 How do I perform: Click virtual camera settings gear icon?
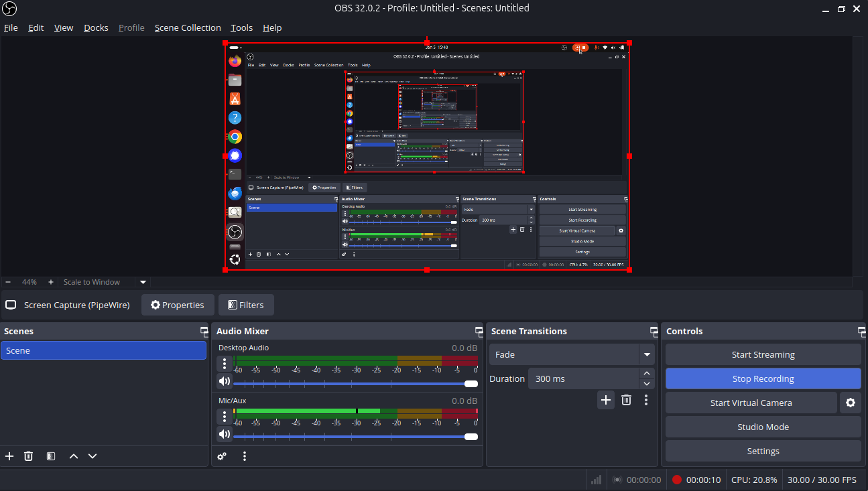click(x=850, y=403)
